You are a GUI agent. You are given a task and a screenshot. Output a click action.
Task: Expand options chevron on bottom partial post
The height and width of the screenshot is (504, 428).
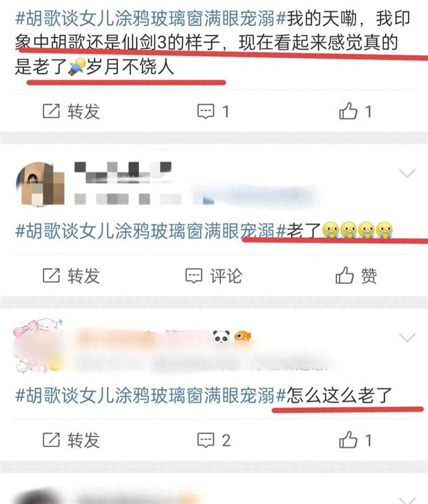point(407,500)
